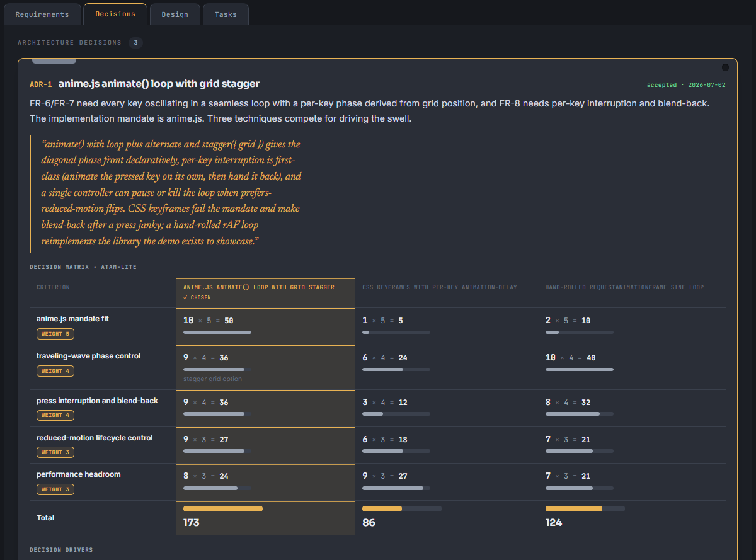Click the ADR-1 identifier label
Screen dimensions: 756x560
[x=41, y=84]
